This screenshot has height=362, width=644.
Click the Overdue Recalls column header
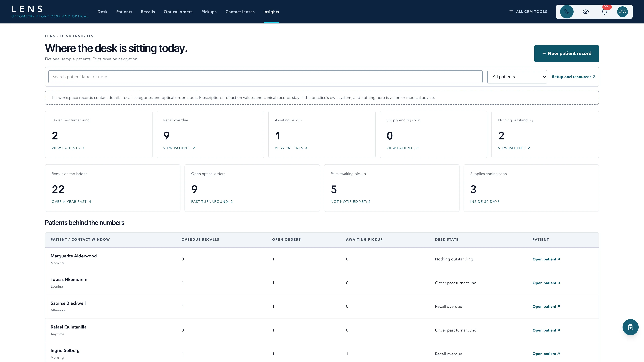(x=200, y=239)
